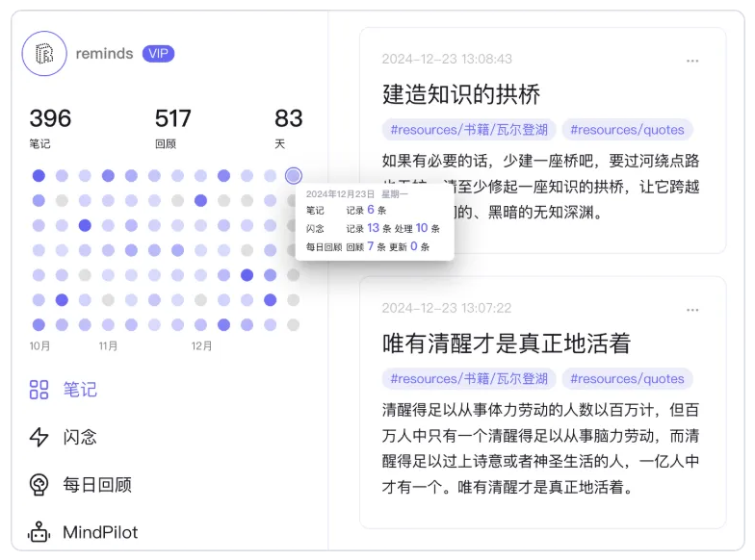Screen dimensions: 755x560
Task: Select #resources/书籍/瓦尔登湖 tag on second note
Action: point(469,379)
